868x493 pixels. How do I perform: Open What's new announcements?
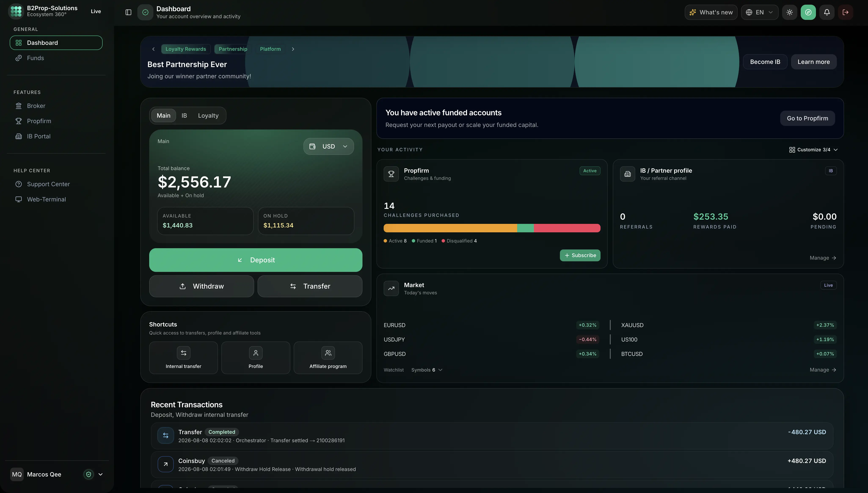point(711,12)
